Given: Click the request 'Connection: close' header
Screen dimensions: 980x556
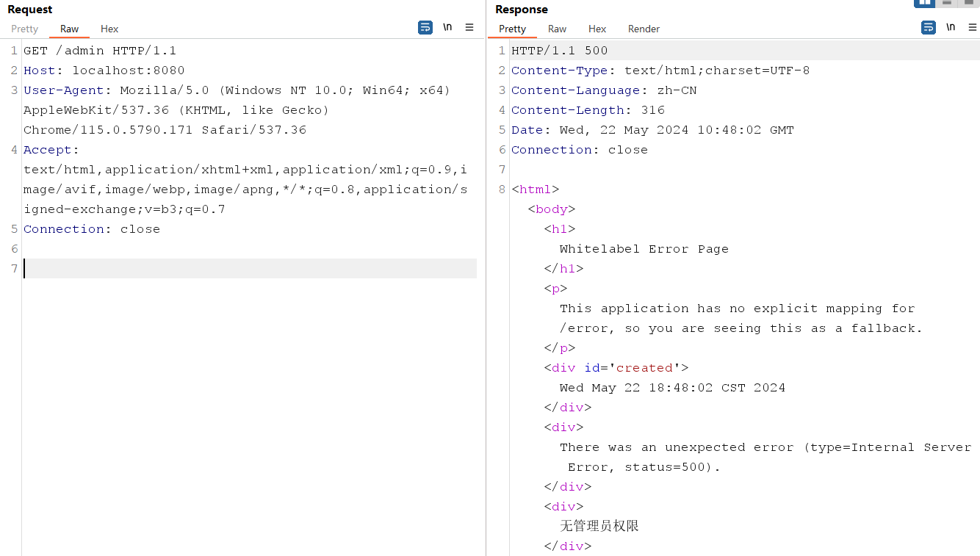Looking at the screenshot, I should click(92, 229).
